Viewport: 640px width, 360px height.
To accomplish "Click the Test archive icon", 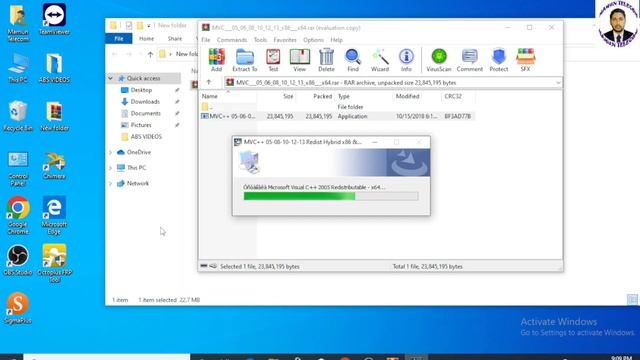I will (273, 60).
